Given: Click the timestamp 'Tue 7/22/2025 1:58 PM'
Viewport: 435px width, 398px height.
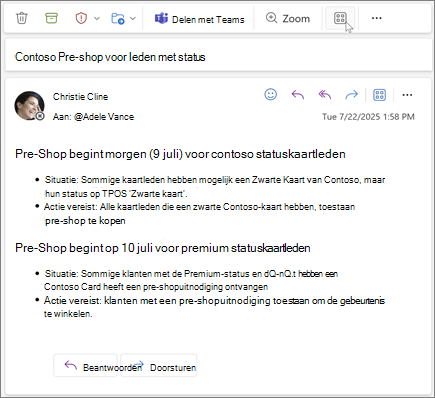Looking at the screenshot, I should click(x=368, y=117).
